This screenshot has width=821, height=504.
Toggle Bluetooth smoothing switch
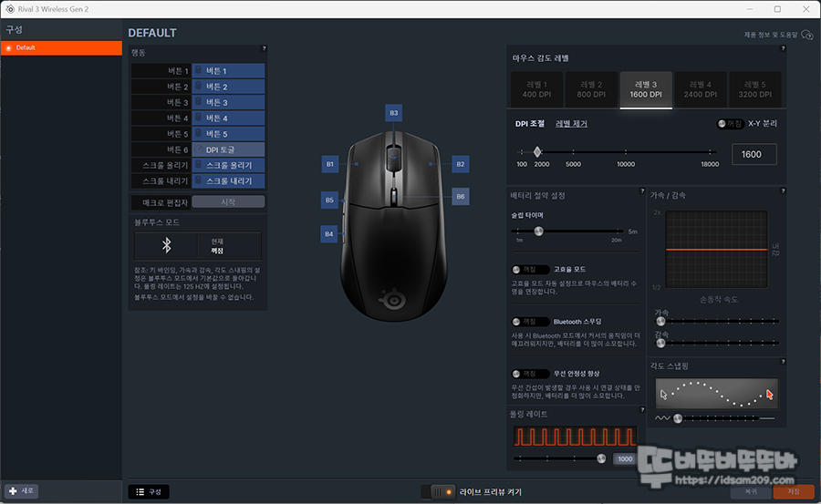(530, 322)
